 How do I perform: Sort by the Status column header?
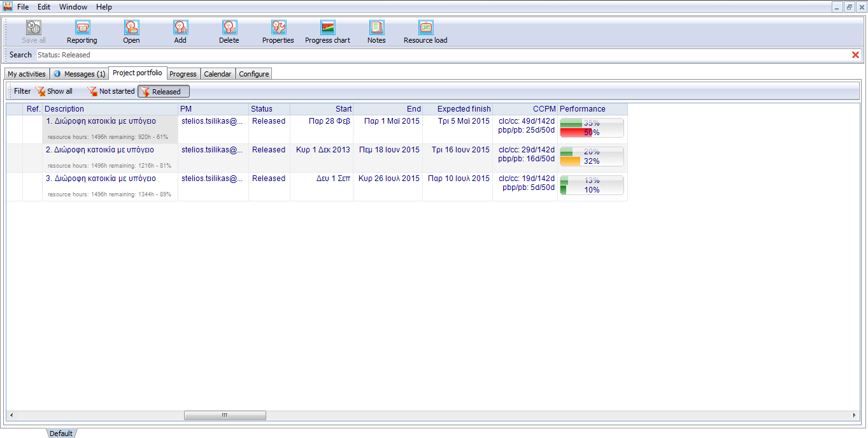pyautogui.click(x=269, y=109)
